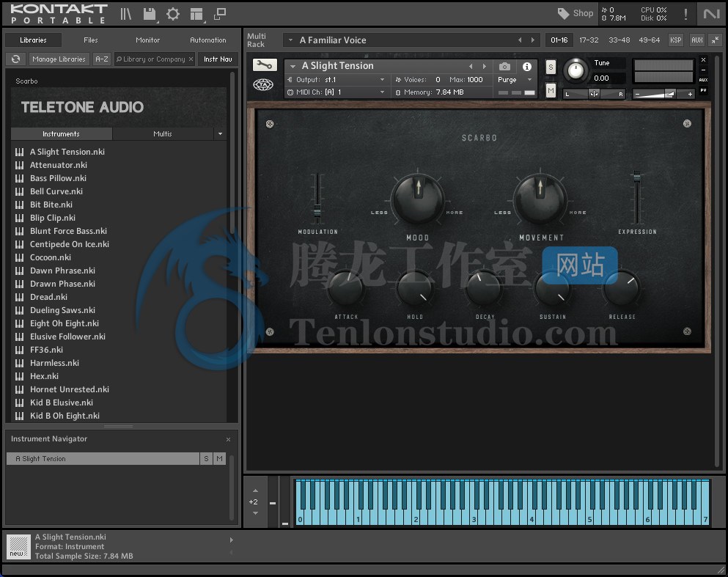Switch to the Monitor tab
728x577 pixels.
pos(147,40)
